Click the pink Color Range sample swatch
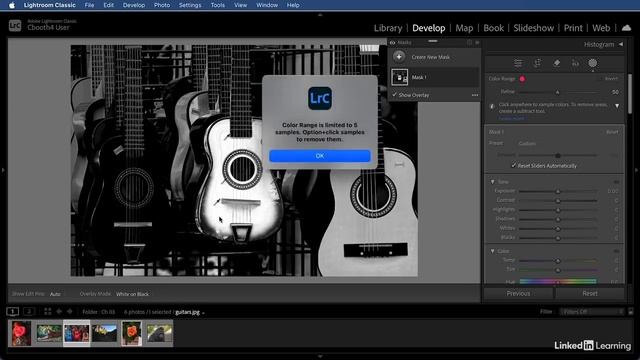Viewport: 640px width, 360px height. [522, 79]
